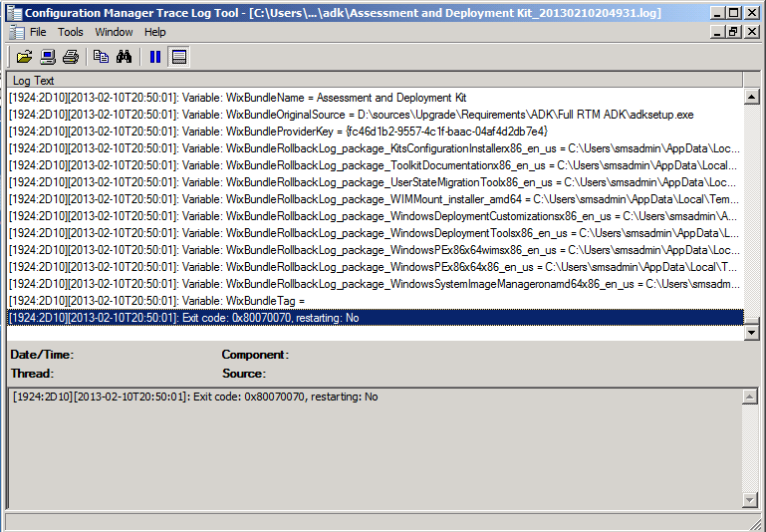
Task: Open the Help menu
Action: [154, 32]
